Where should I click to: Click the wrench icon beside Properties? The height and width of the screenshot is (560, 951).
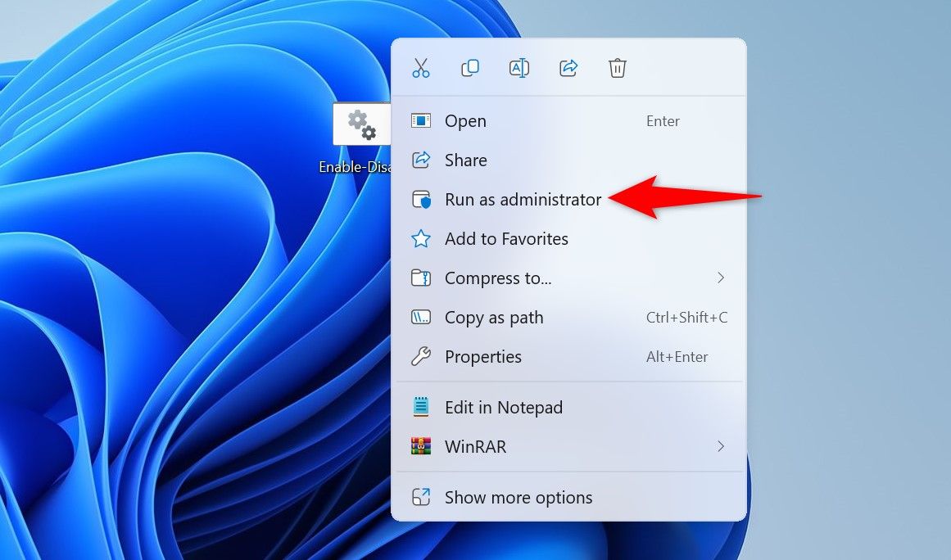[x=421, y=356]
